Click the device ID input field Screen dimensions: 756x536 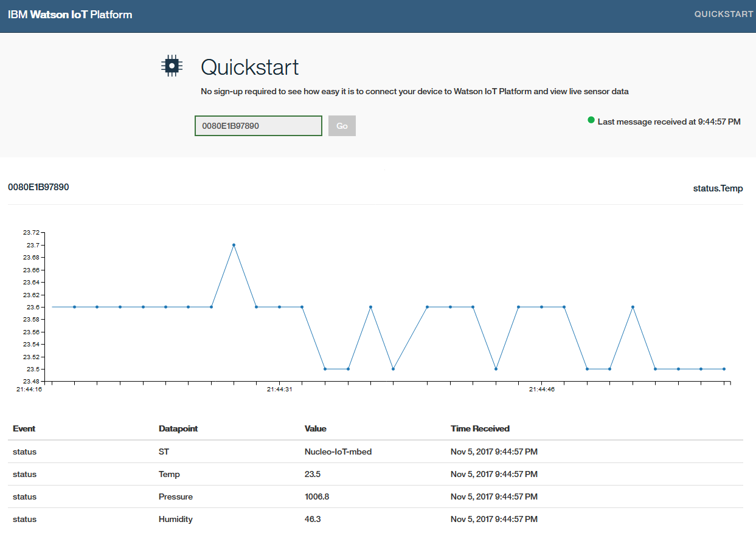click(x=258, y=126)
